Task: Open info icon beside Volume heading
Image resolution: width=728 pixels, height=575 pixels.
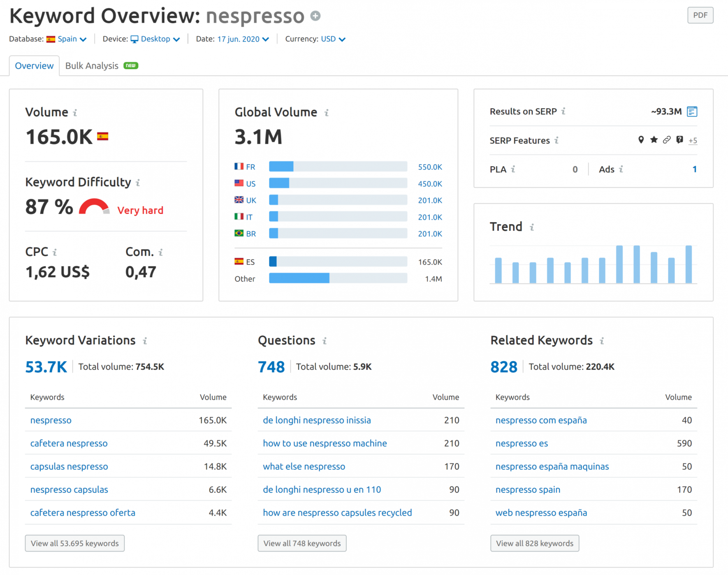Action: [x=75, y=113]
